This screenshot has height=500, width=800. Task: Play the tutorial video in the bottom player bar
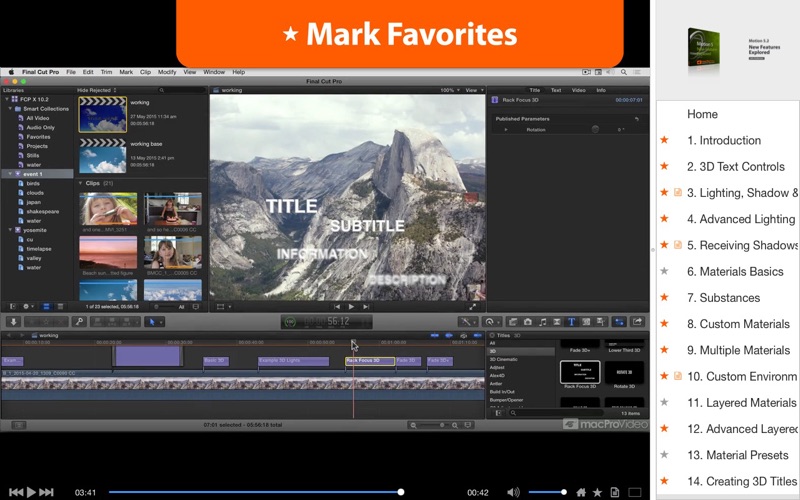click(31, 492)
